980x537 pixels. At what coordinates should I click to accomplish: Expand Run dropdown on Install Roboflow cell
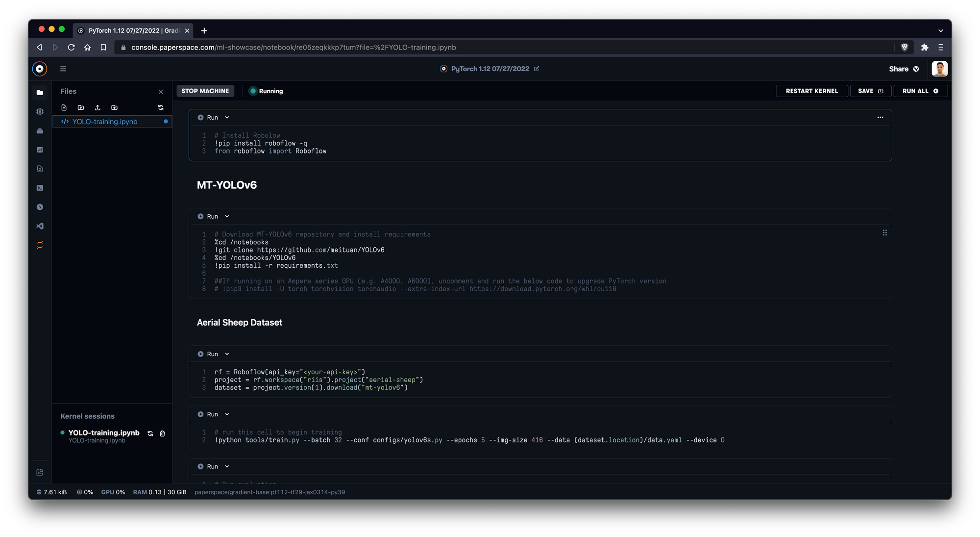point(227,118)
